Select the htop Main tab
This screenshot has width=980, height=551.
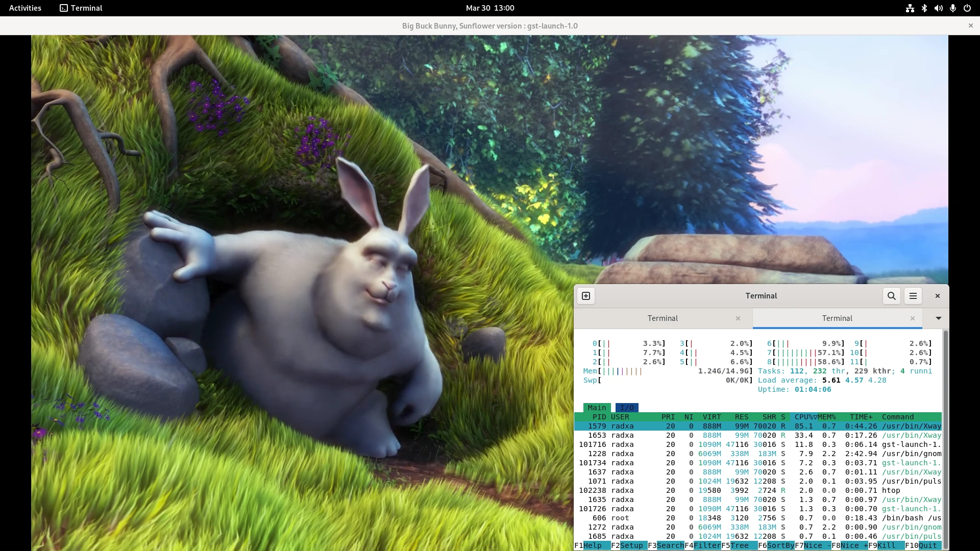[597, 408]
